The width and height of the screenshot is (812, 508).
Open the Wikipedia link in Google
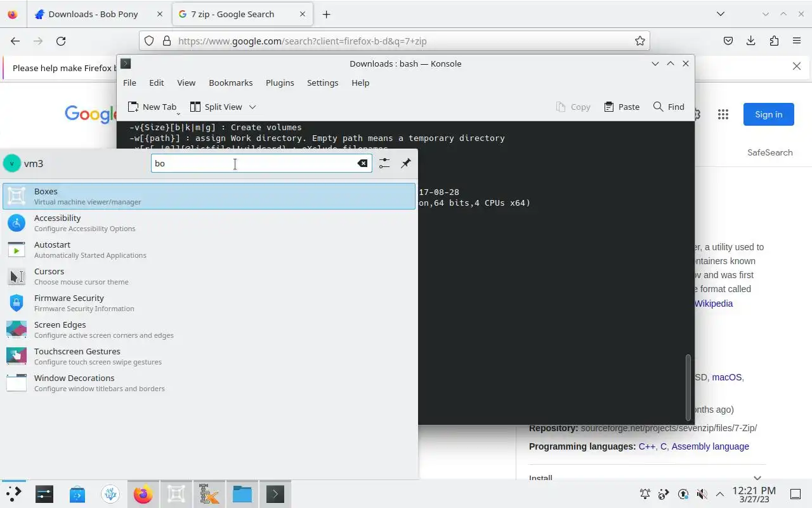(714, 304)
